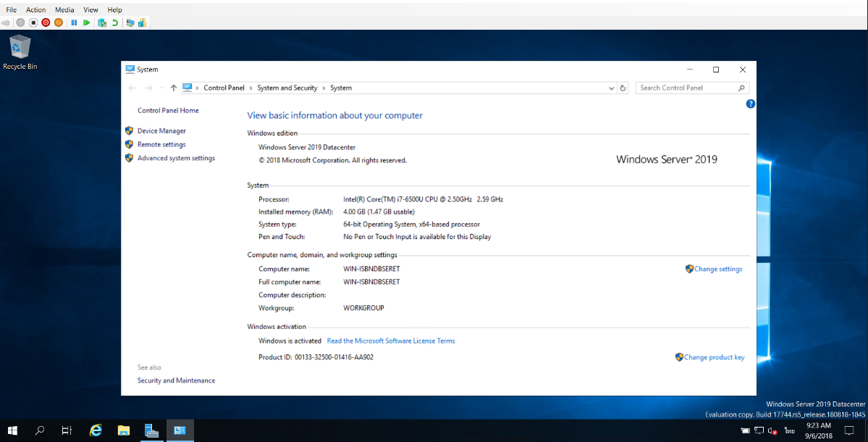Expand the chevron before Control Panel breadcrumb
This screenshot has height=442, width=868.
[x=197, y=88]
